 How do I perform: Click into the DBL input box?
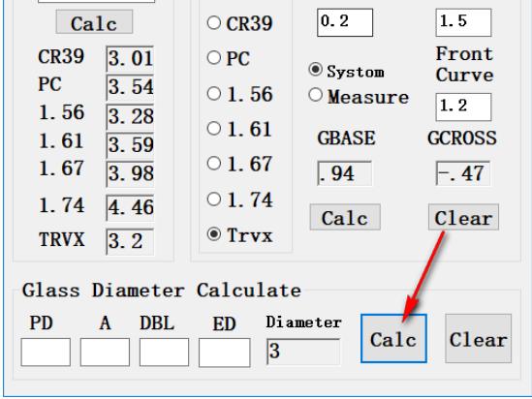pos(164,353)
